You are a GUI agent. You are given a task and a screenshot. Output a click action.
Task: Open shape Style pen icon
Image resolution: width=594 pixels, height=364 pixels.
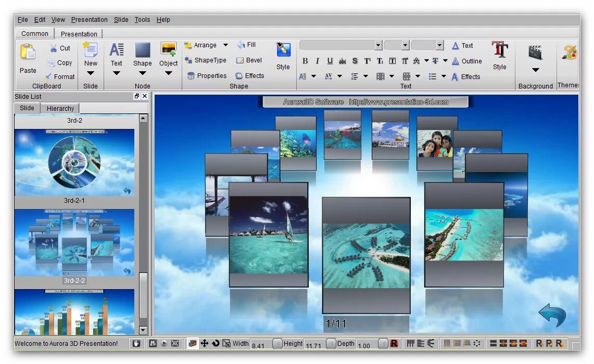point(283,50)
